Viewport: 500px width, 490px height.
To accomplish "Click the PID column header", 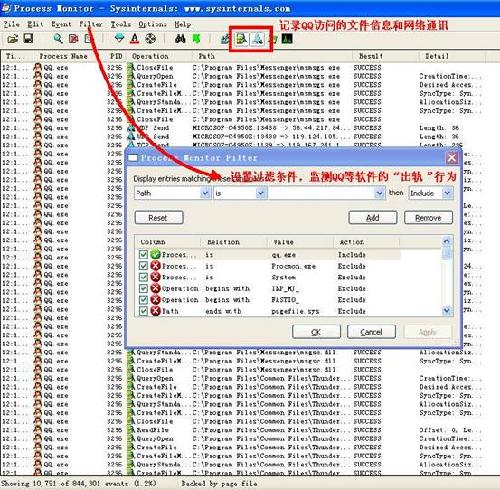I will [x=116, y=56].
